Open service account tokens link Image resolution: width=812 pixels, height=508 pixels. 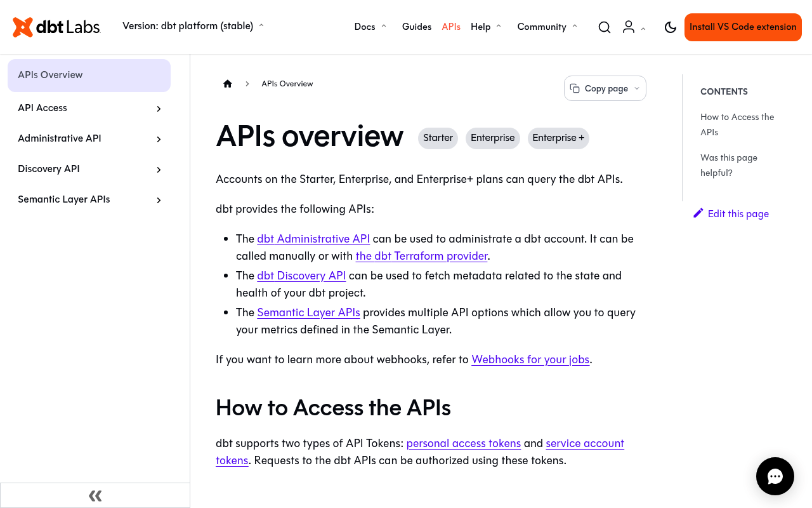(x=585, y=443)
